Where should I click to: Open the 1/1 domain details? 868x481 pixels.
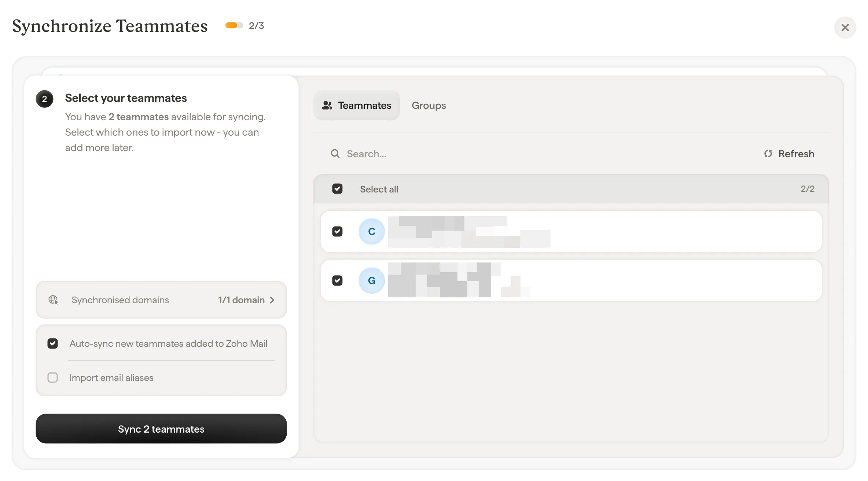[x=241, y=300]
